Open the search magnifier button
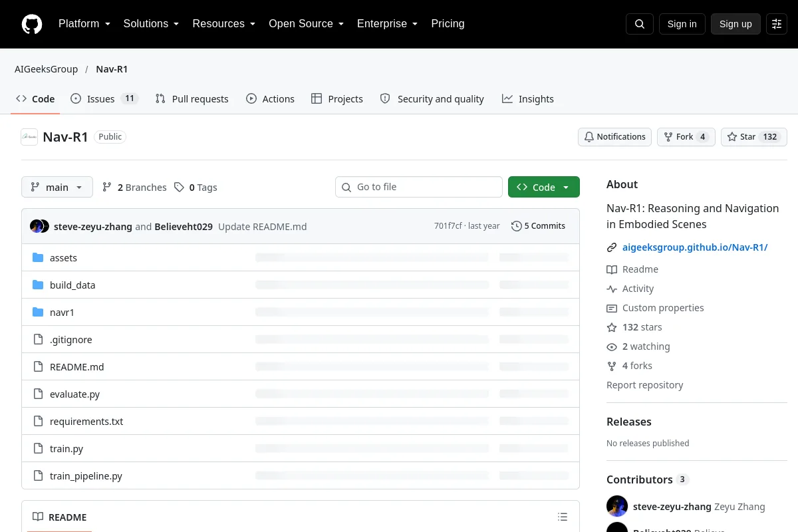This screenshot has height=532, width=798. pos(640,24)
